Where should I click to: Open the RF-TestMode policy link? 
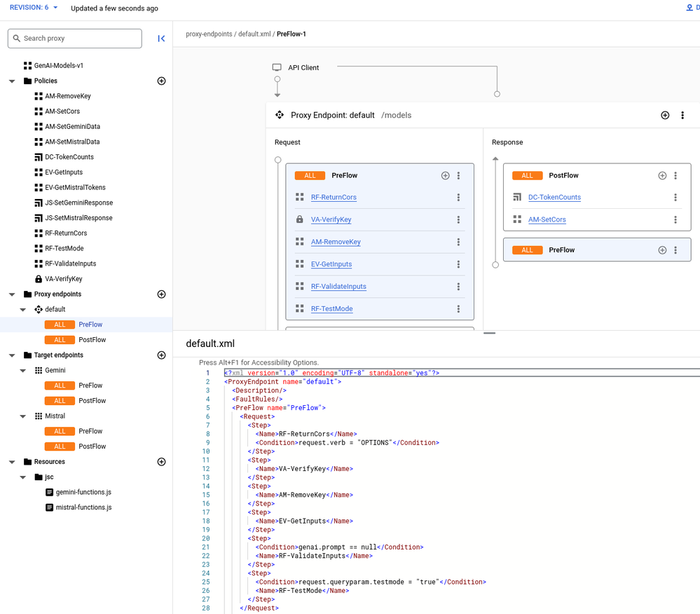331,309
